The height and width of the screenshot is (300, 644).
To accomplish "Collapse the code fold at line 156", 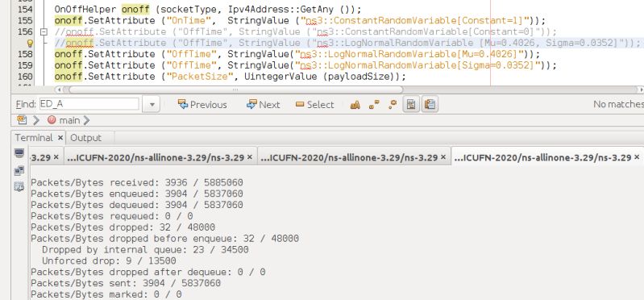I will point(44,32).
